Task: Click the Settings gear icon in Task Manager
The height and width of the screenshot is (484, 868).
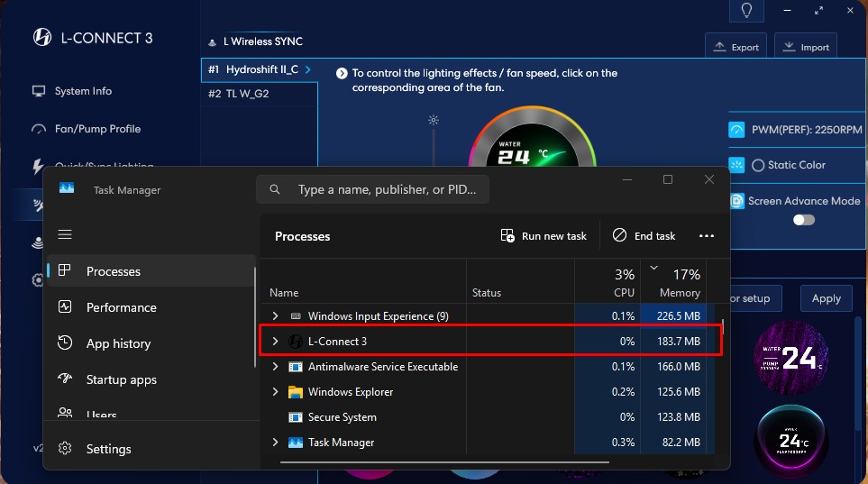Action: (x=65, y=448)
